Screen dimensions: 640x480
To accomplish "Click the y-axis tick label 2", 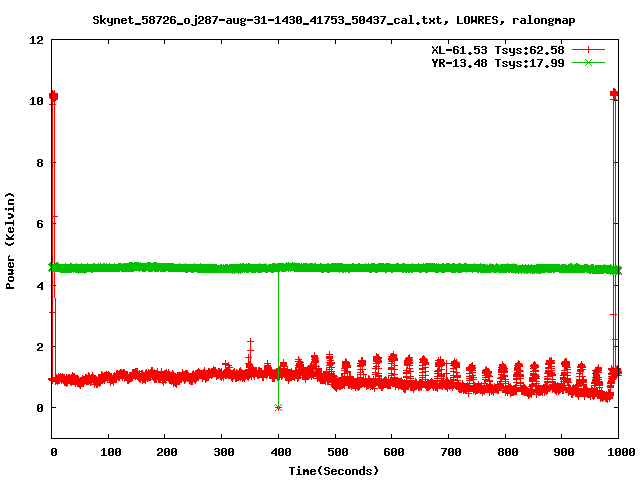I will tap(40, 347).
